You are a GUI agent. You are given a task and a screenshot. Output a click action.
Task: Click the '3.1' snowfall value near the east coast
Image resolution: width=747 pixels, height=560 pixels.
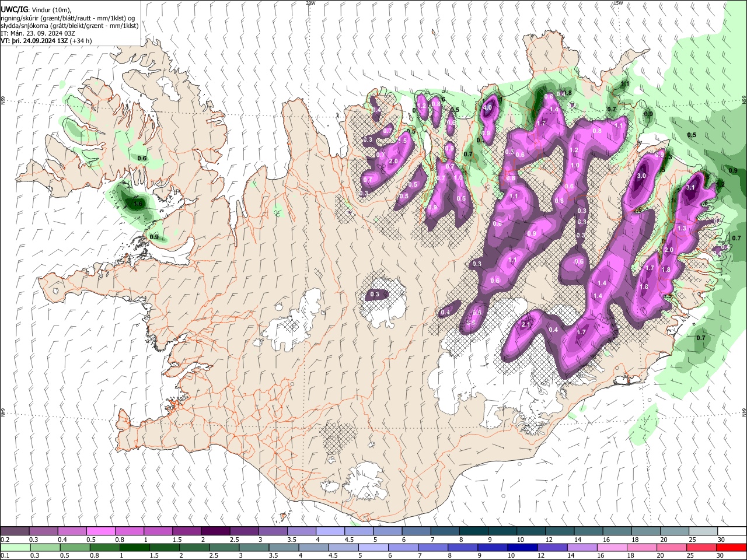[690, 187]
